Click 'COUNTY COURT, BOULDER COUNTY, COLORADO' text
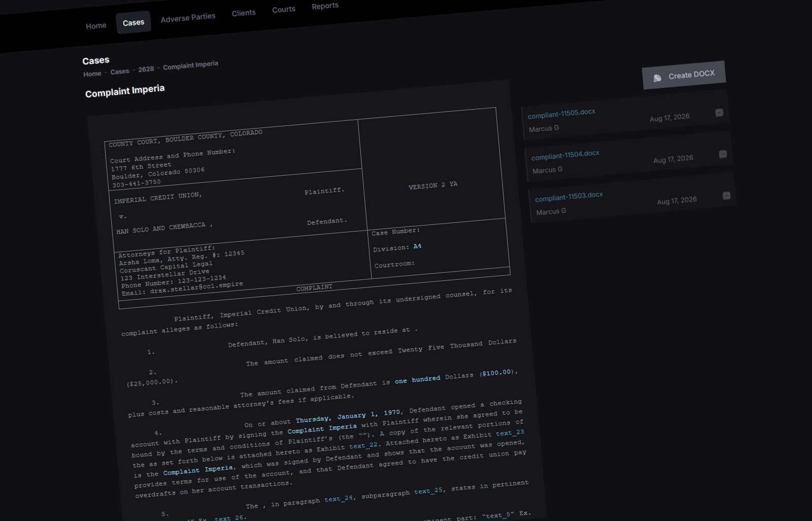The image size is (812, 521). click(x=186, y=138)
